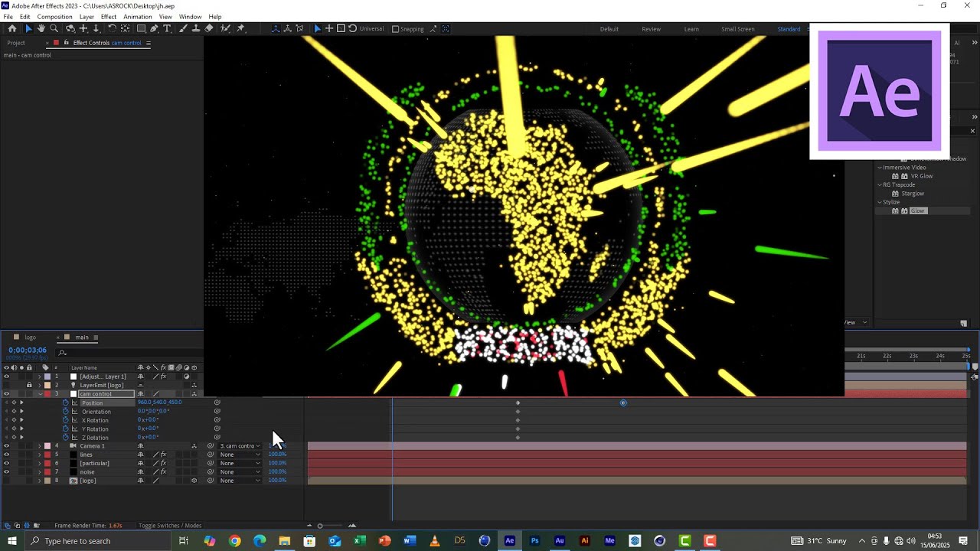Open parent dropdown for lines layer
This screenshot has height=551, width=980.
(x=240, y=455)
